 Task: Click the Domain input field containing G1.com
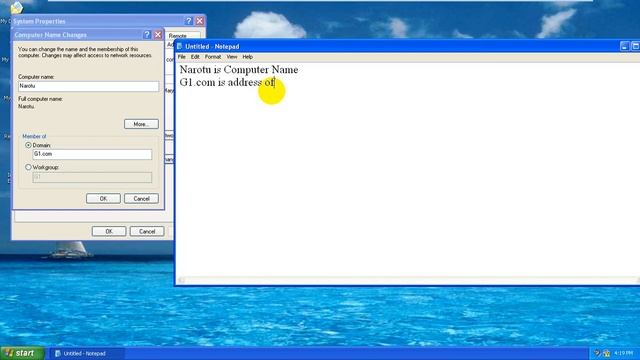click(x=92, y=154)
